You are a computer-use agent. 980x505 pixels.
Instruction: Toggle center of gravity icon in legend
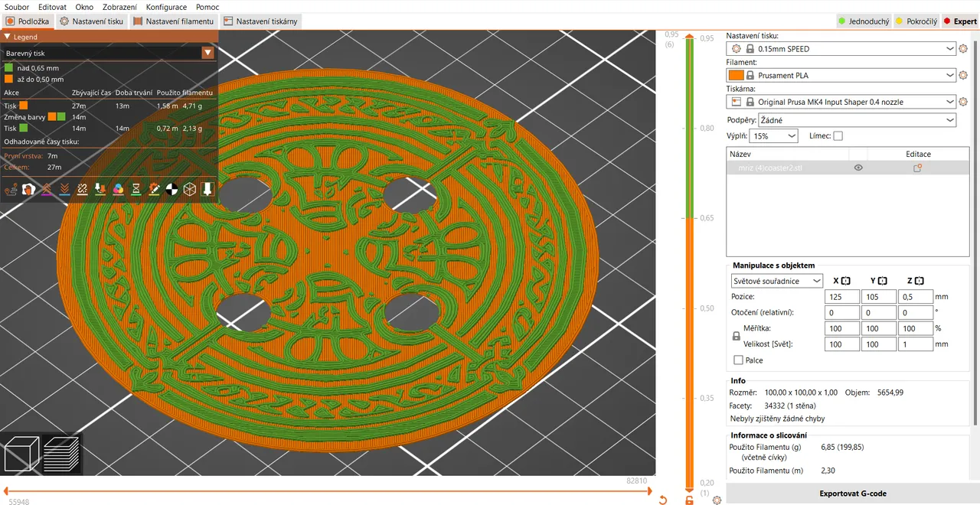171,189
